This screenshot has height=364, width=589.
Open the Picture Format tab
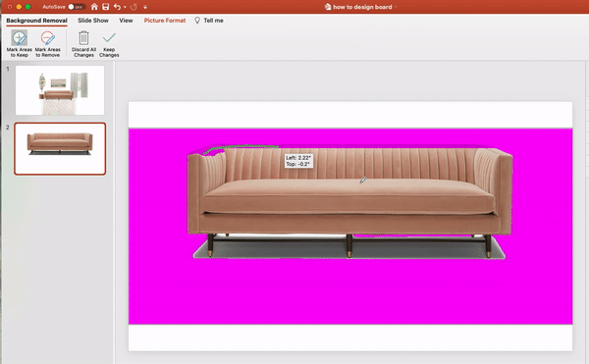165,21
